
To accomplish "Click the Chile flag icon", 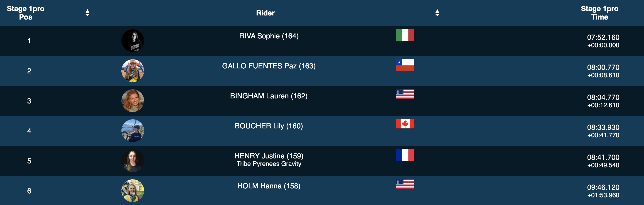I will click(405, 65).
